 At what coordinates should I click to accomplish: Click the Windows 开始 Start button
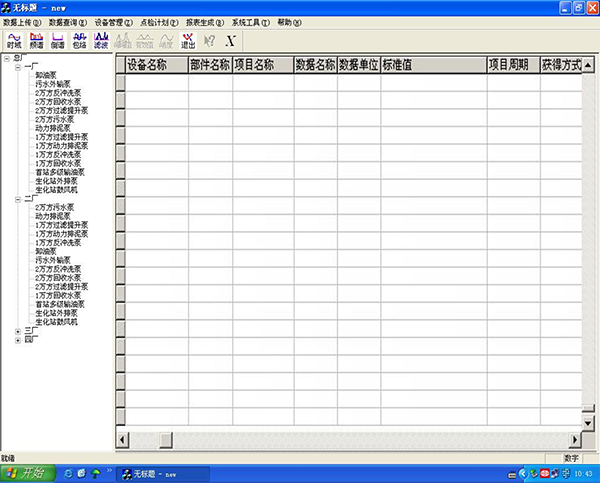[x=26, y=473]
